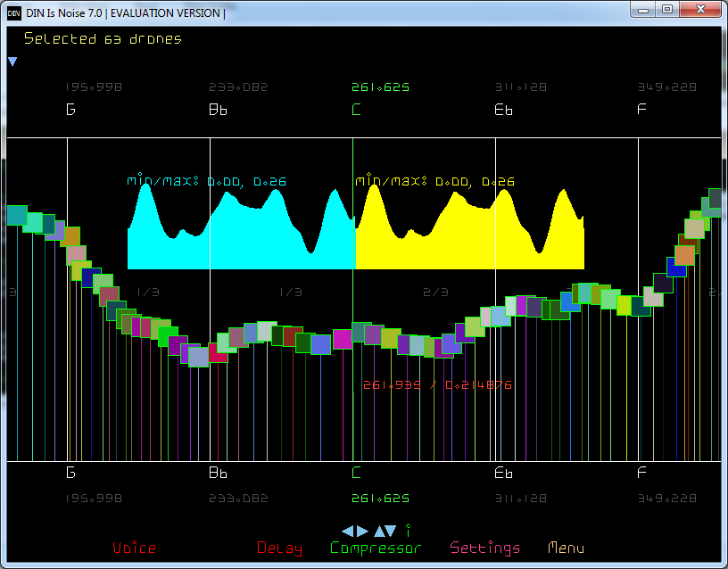
Task: Open the Settings screen
Action: coord(484,548)
